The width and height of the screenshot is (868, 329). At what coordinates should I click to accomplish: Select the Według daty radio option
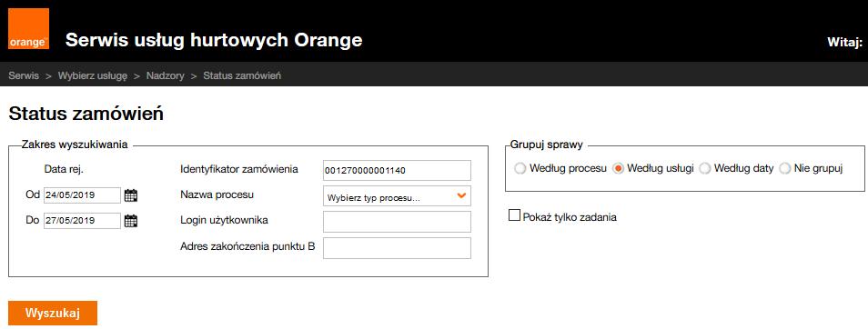705,169
